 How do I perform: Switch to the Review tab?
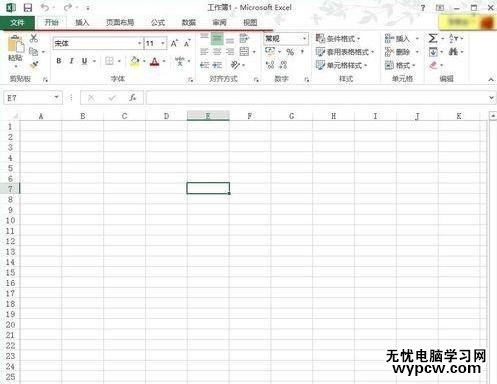[219, 22]
